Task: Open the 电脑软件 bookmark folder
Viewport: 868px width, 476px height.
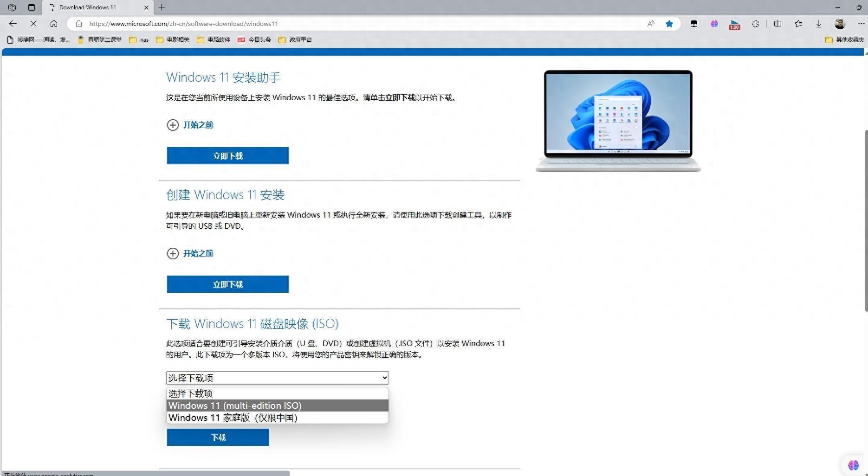Action: coord(214,40)
